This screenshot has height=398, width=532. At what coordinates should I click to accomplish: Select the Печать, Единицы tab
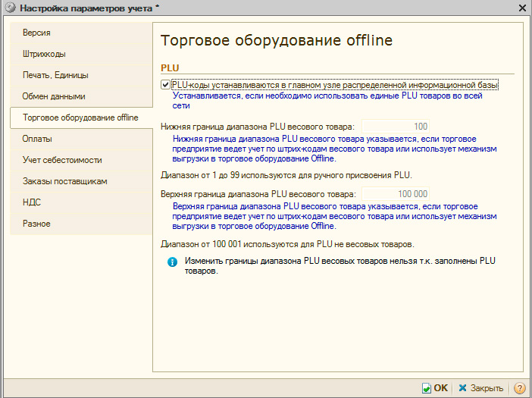pyautogui.click(x=55, y=76)
